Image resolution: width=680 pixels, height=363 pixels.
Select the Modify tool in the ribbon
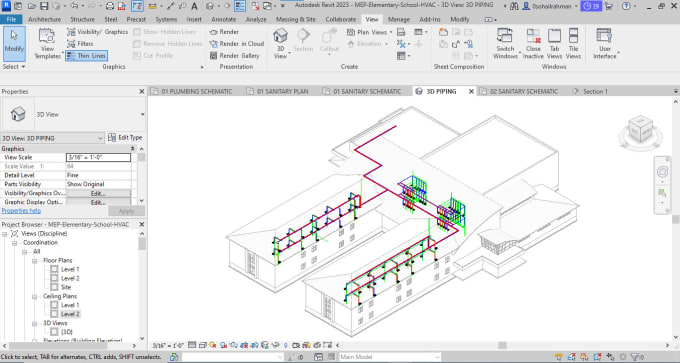point(14,43)
